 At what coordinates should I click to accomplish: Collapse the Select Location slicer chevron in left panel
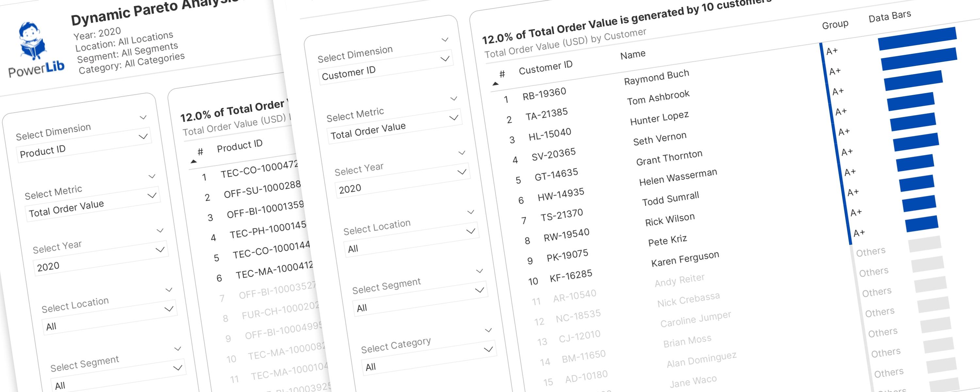[x=169, y=290]
